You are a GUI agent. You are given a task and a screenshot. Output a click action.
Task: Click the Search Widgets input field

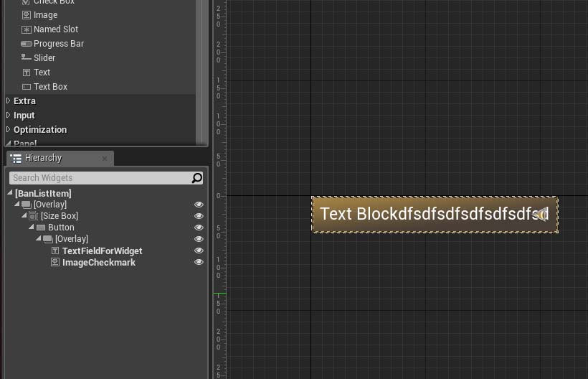click(x=100, y=178)
